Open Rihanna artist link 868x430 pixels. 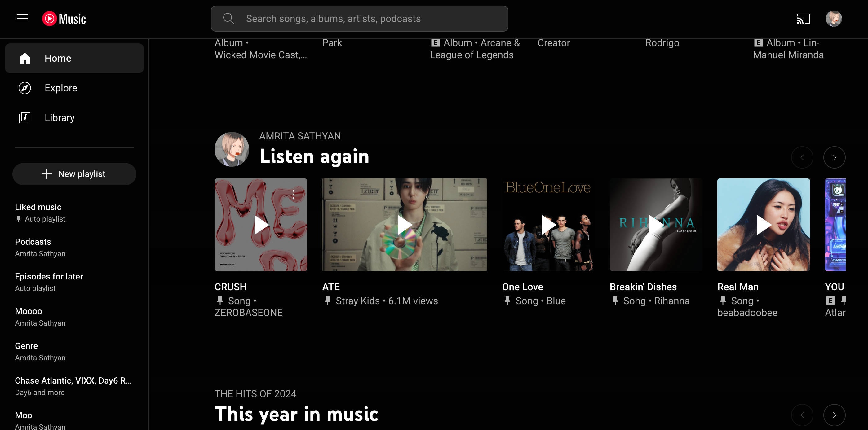tap(671, 301)
